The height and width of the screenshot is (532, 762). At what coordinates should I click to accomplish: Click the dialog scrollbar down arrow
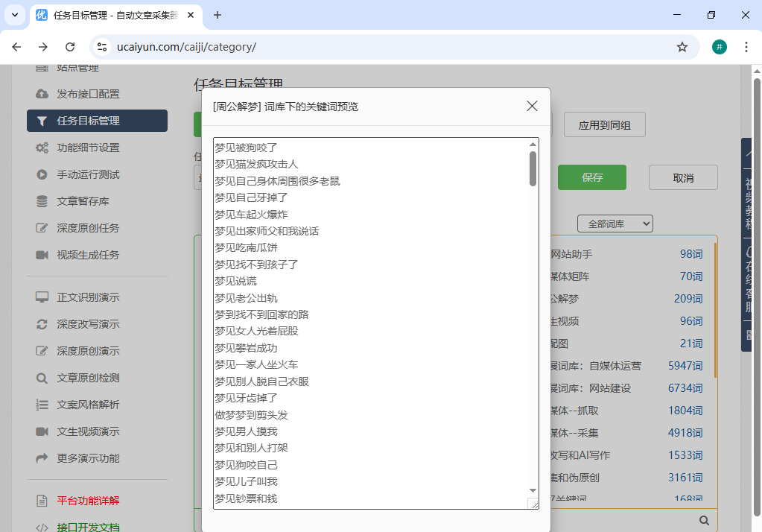533,491
